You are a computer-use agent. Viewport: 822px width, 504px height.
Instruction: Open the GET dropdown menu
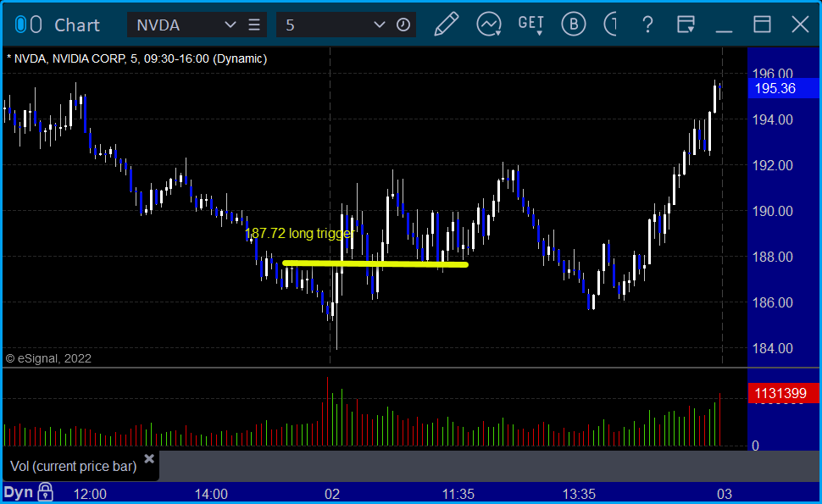pos(531,25)
